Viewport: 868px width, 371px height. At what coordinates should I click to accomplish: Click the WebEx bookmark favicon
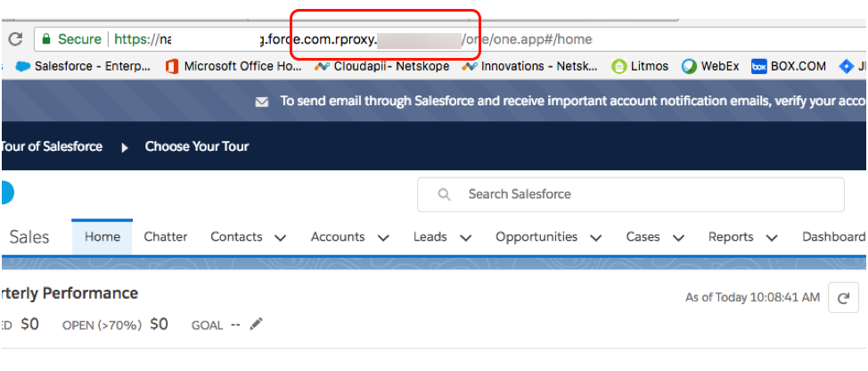coord(689,67)
